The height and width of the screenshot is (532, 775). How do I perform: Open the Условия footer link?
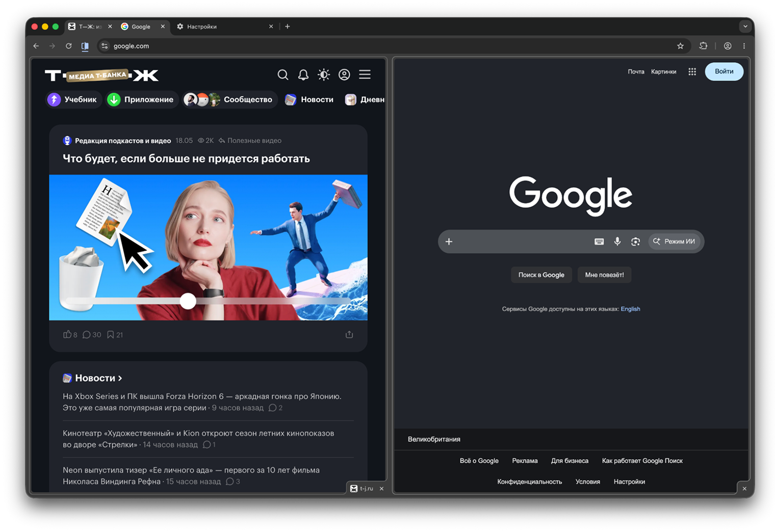[587, 482]
